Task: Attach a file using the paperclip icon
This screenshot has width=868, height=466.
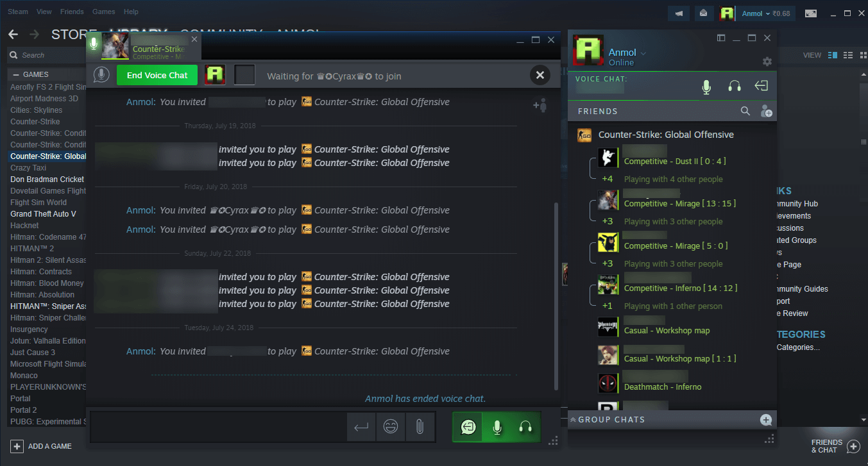Action: pyautogui.click(x=420, y=426)
